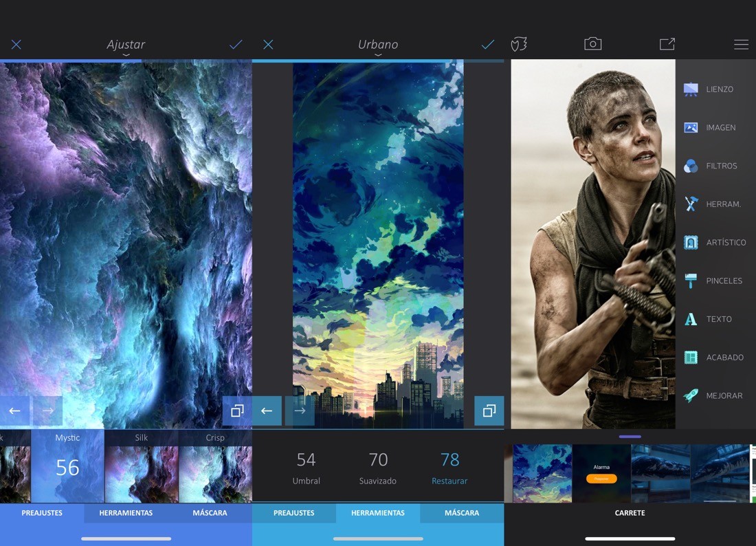Tap the purple carrete drawer handle
The height and width of the screenshot is (546, 756).
point(630,437)
